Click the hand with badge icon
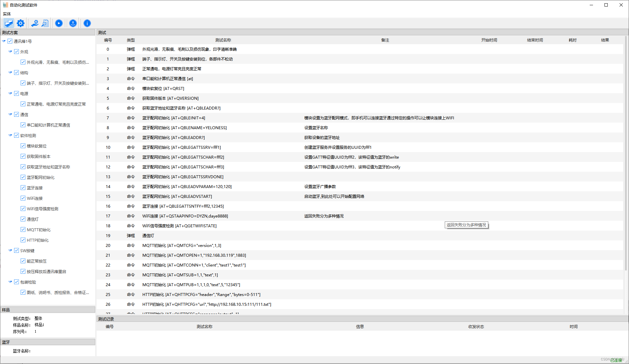Viewport: 629px width, 364px height. [35, 23]
